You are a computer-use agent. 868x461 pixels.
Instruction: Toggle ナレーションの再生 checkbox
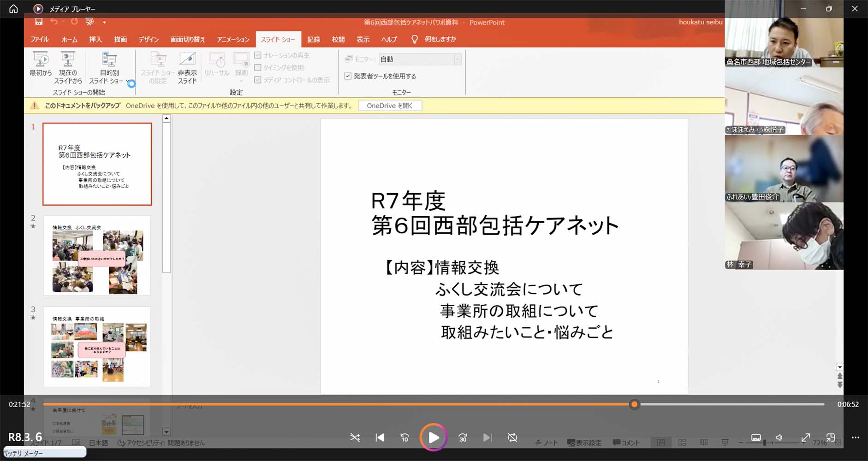coord(258,55)
